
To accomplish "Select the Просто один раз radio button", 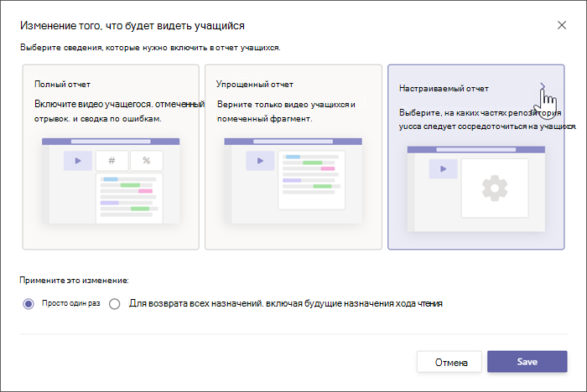I will [29, 304].
